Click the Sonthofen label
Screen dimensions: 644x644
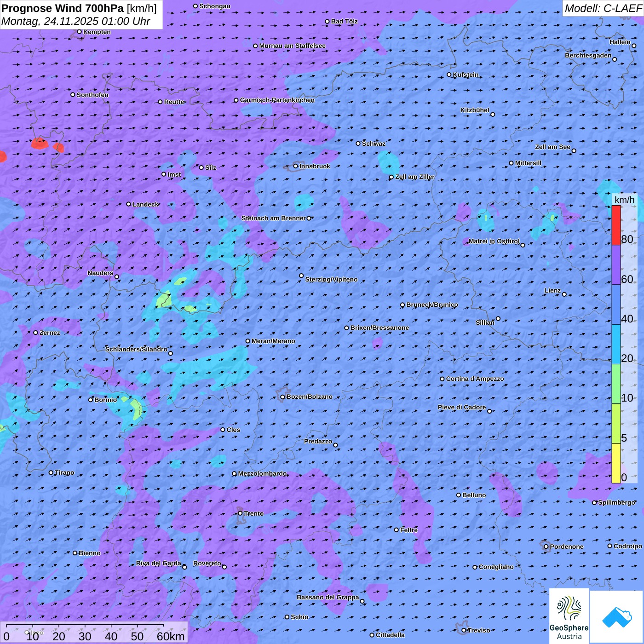[92, 95]
